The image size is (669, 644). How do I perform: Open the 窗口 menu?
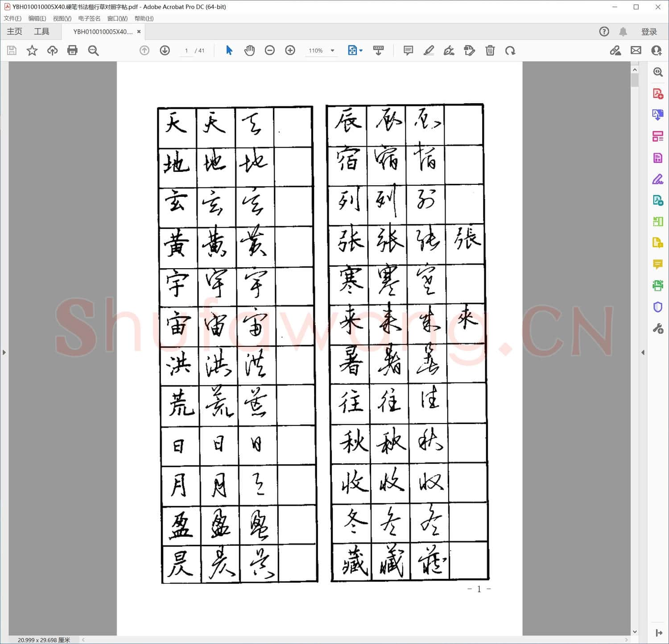coord(117,18)
